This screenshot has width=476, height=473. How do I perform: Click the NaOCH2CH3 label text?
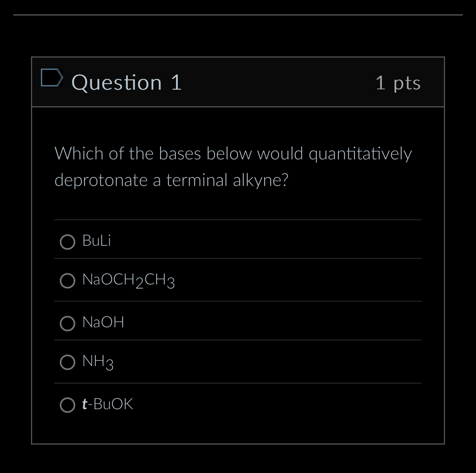(128, 280)
